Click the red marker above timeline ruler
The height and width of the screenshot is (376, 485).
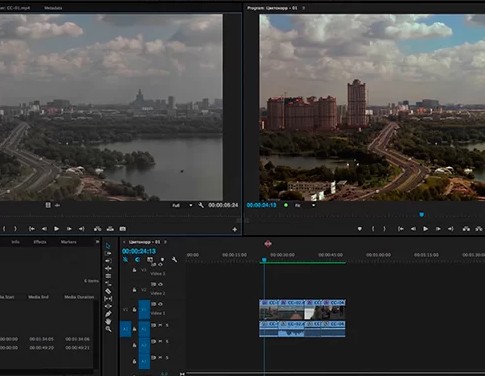click(268, 244)
